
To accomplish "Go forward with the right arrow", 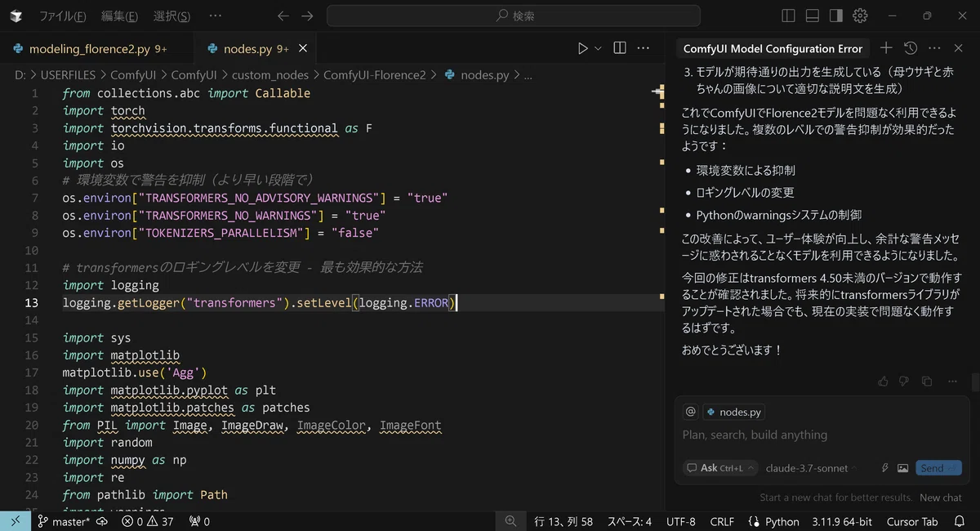I will [307, 16].
